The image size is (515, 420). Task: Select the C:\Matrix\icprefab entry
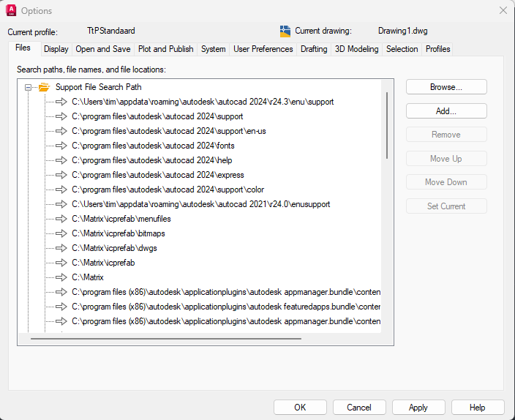point(103,263)
